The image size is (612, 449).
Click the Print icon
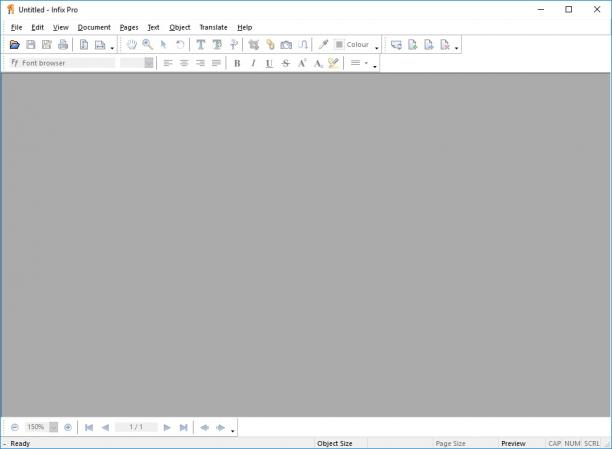63,45
